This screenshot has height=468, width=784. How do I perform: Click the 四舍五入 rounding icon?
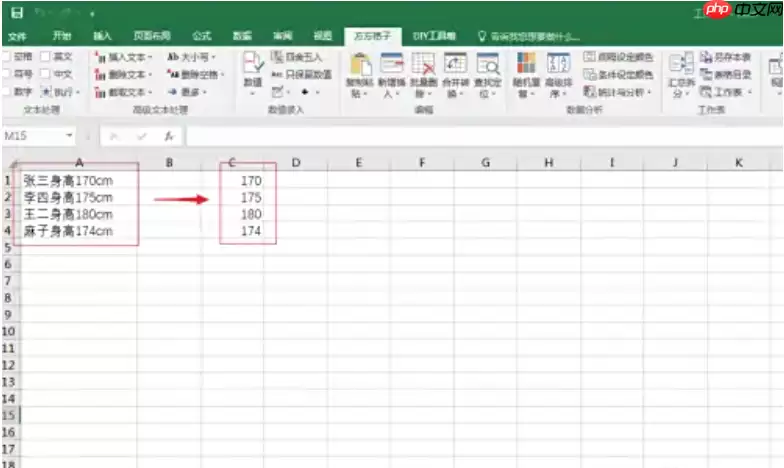click(278, 56)
